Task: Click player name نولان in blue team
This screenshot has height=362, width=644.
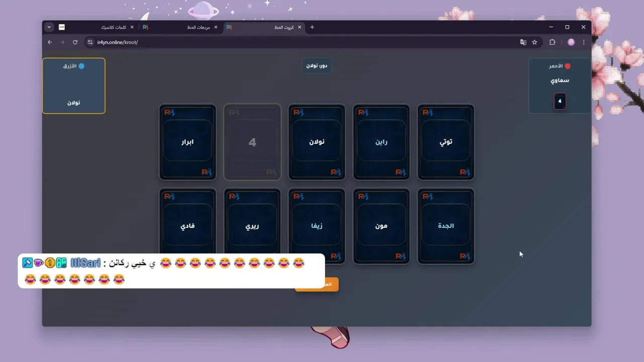Action: [x=73, y=103]
